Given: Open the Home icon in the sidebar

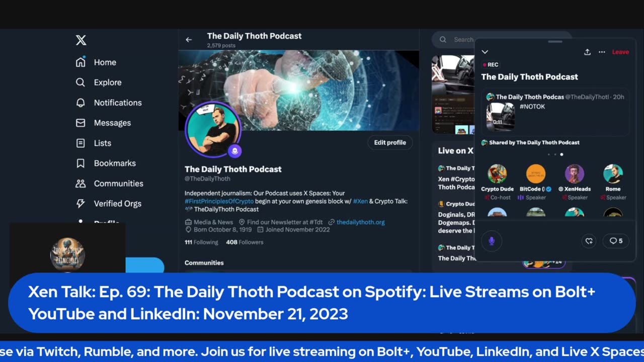Looking at the screenshot, I should tap(80, 62).
